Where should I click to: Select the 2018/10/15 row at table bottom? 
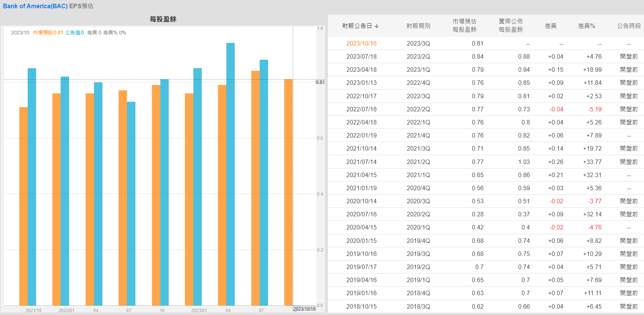(361, 306)
